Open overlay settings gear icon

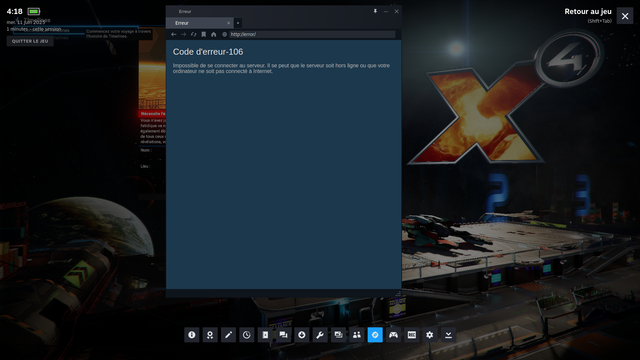click(x=430, y=335)
